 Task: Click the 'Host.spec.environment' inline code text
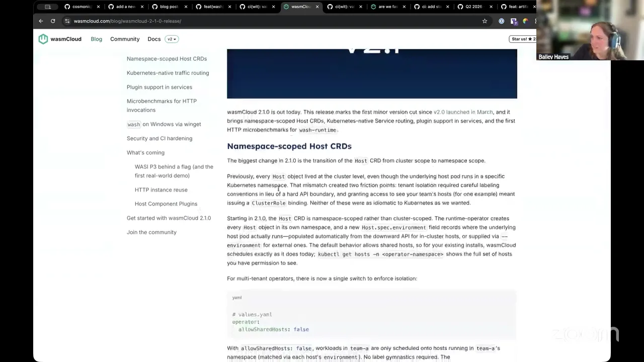click(394, 227)
